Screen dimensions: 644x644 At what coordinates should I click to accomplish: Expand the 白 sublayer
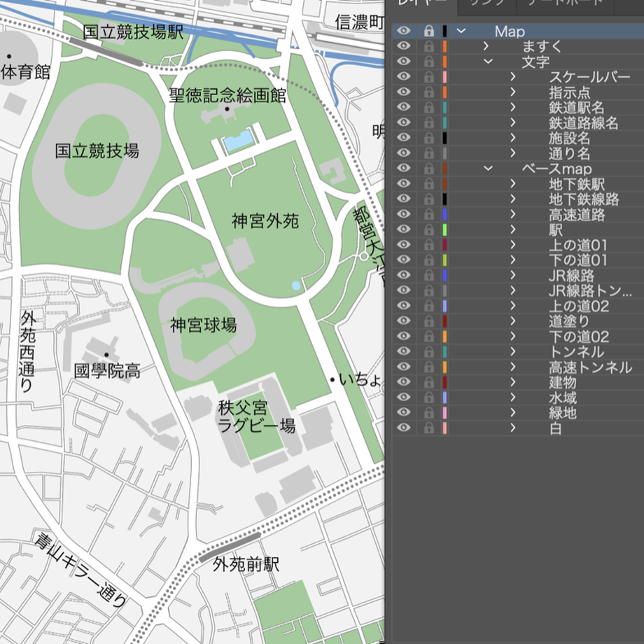pos(513,428)
